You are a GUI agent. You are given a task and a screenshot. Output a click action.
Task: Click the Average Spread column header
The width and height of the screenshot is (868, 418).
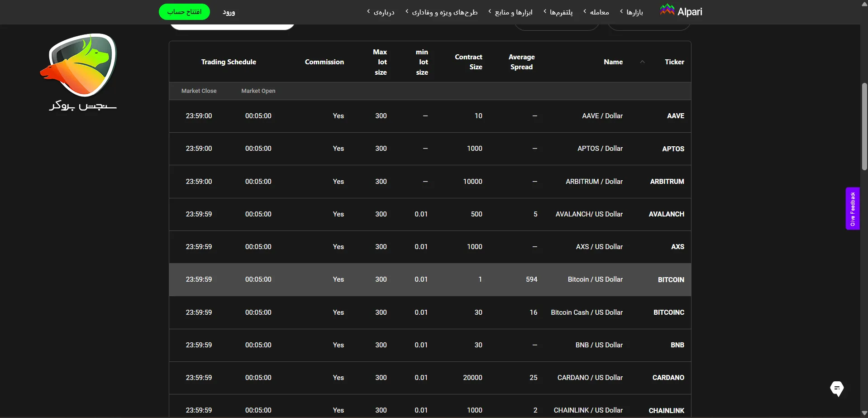[521, 62]
